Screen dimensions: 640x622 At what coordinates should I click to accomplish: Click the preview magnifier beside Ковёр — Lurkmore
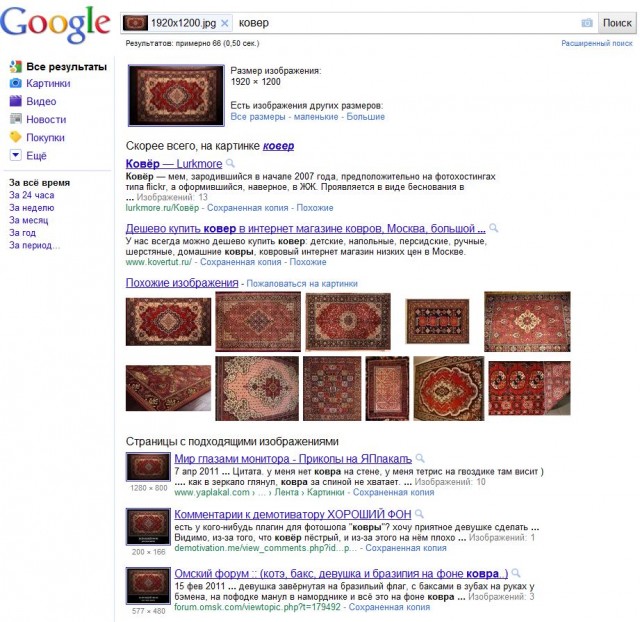pyautogui.click(x=230, y=163)
